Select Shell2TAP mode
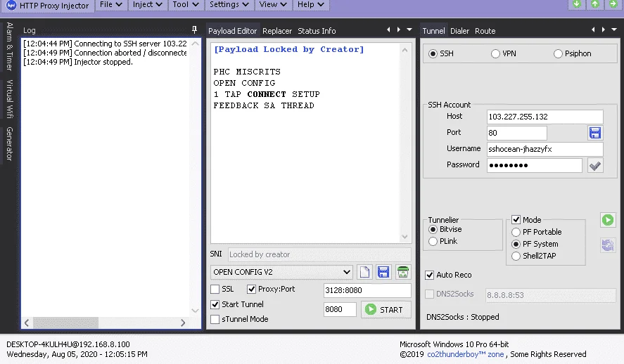Screen dimensions: 624x364 (x=516, y=256)
